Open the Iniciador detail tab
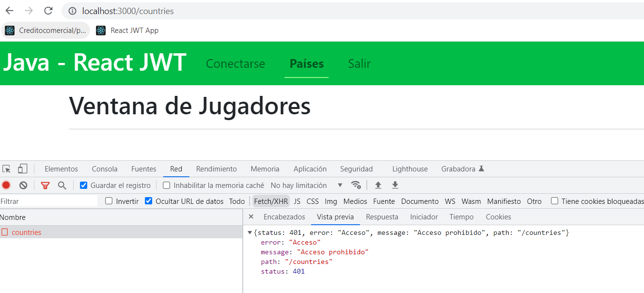Image resolution: width=644 pixels, height=293 pixels. point(424,217)
